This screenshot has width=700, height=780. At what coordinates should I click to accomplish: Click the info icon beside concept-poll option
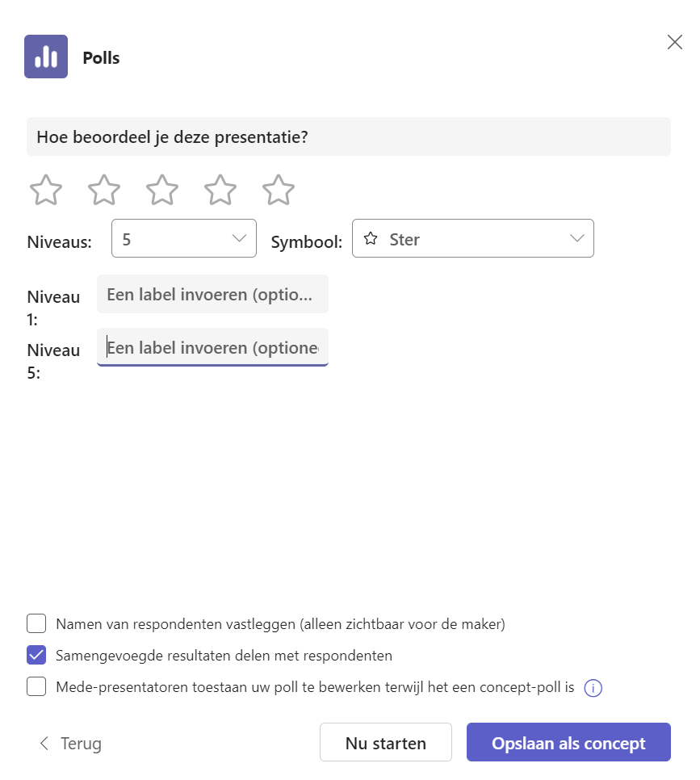tap(593, 688)
